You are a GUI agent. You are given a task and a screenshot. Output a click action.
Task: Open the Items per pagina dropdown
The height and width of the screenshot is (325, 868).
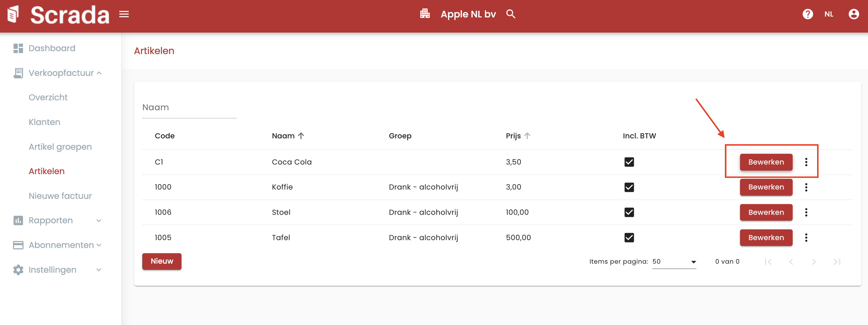[x=674, y=262]
